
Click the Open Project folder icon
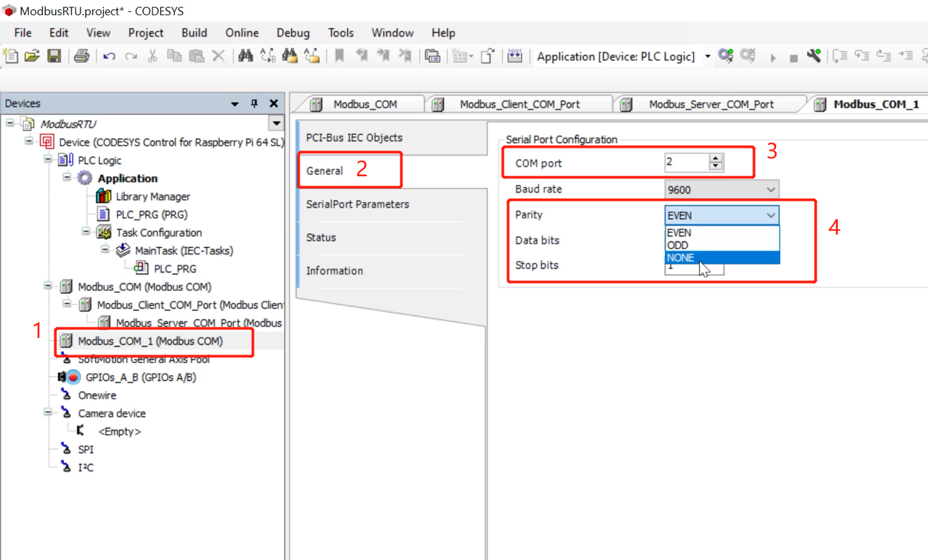(x=32, y=57)
